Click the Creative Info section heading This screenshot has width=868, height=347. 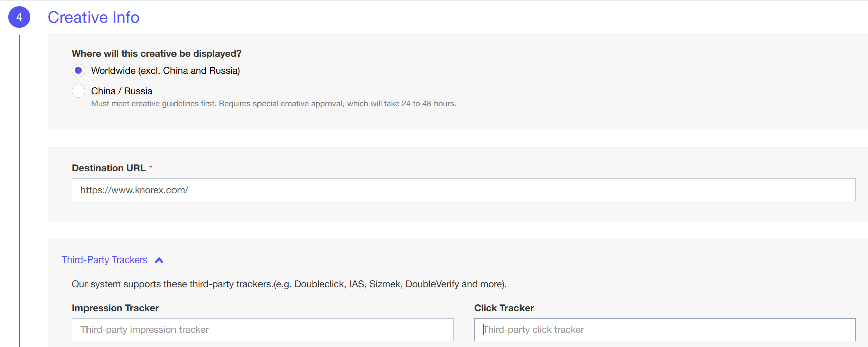click(94, 17)
